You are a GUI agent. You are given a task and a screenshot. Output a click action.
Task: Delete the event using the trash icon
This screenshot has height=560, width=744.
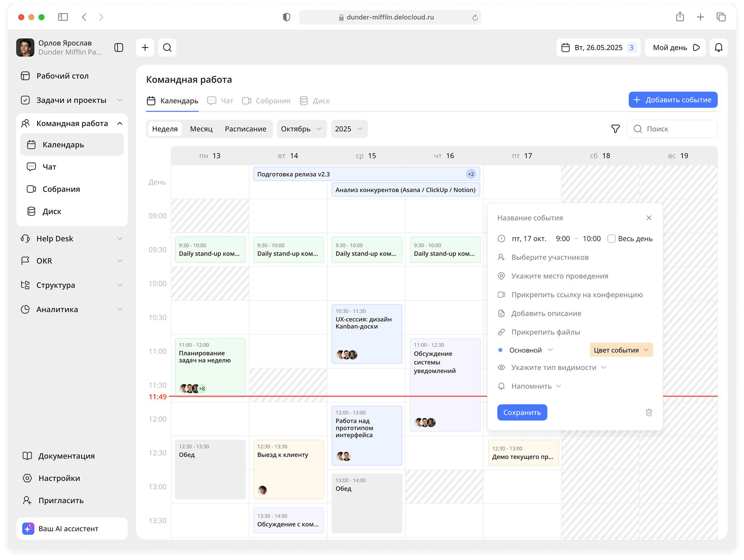649,412
